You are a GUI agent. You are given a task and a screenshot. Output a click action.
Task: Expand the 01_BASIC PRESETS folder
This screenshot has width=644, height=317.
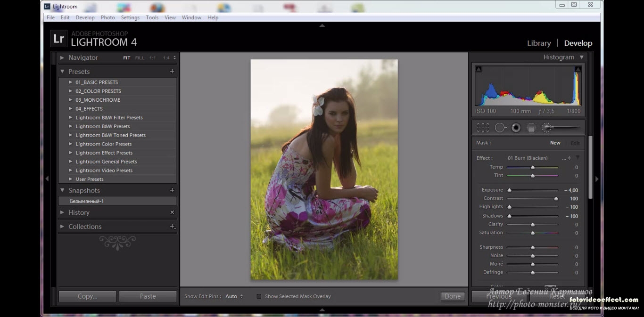click(x=71, y=82)
